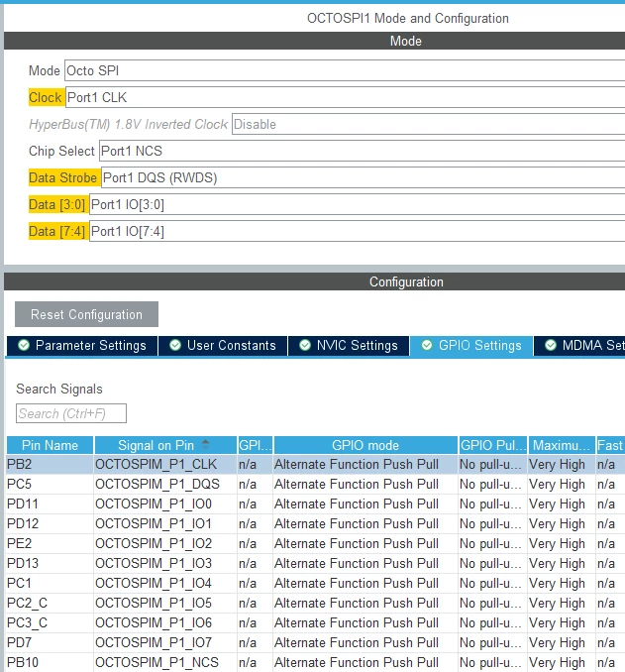This screenshot has height=672, width=625.
Task: Select the PB10 pin name cell
Action: point(50,662)
